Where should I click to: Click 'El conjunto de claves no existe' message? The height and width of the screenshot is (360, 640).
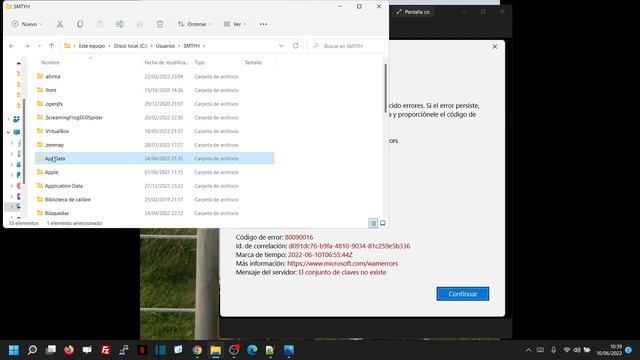pyautogui.click(x=342, y=272)
